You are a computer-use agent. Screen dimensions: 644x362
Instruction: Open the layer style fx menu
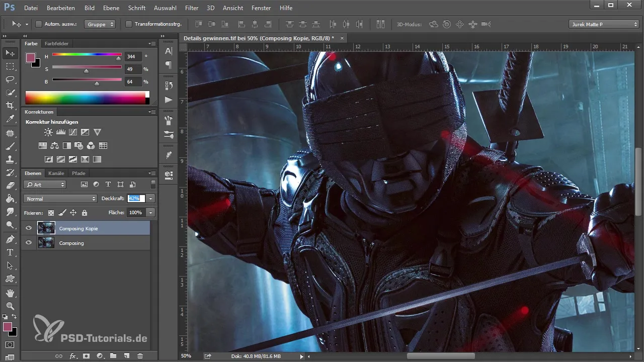tap(73, 356)
